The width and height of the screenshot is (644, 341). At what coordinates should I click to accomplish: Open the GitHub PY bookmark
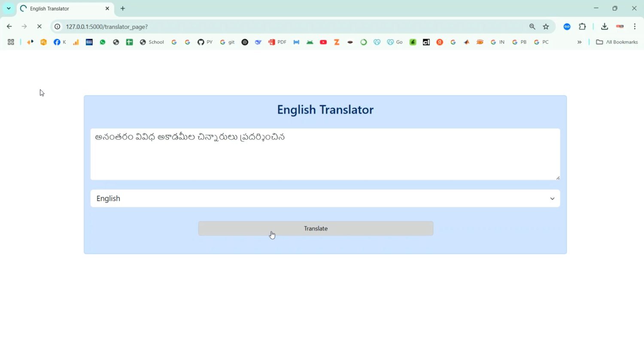[205, 42]
